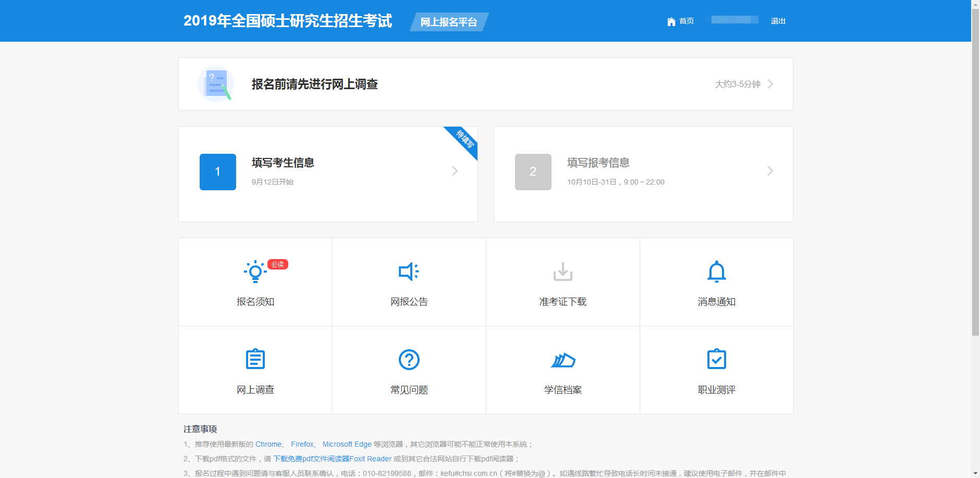Open the Chrome browser link

click(268, 444)
